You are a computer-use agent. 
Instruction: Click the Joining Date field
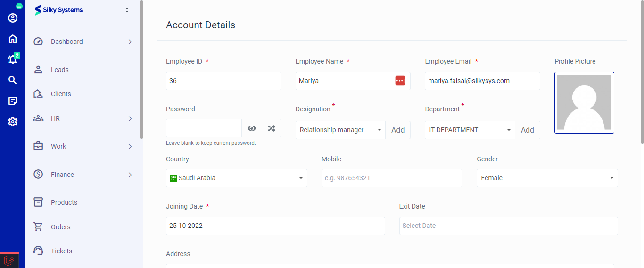275,226
